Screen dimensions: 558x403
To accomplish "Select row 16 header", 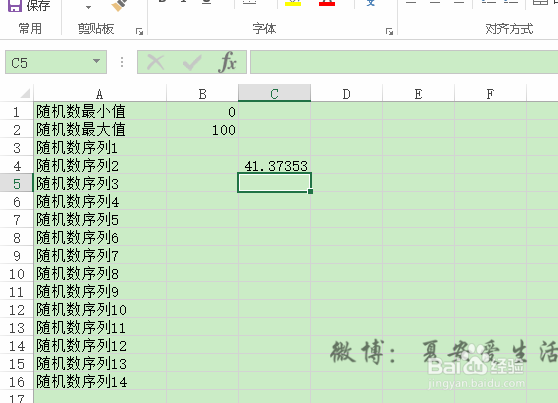I will click(16, 381).
